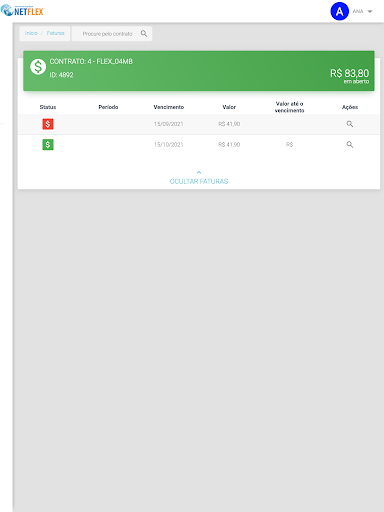The width and height of the screenshot is (384, 512).
Task: Click the Valor column header
Action: click(229, 107)
